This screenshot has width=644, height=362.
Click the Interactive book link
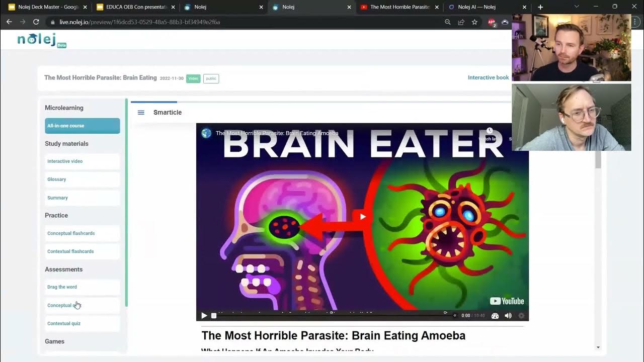click(x=488, y=77)
